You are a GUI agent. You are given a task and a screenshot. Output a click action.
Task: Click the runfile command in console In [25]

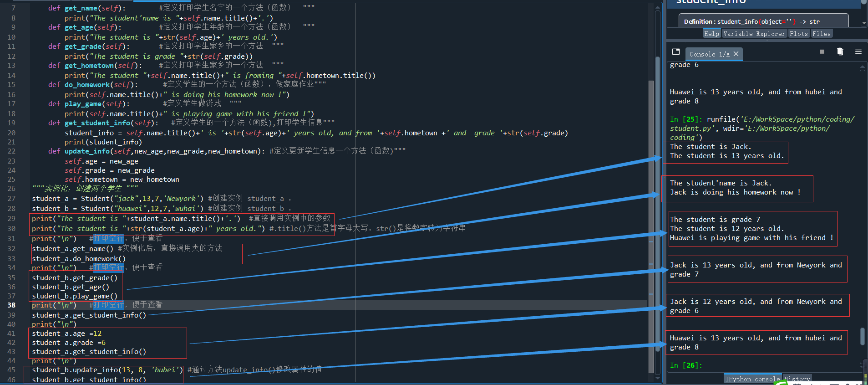coord(762,128)
